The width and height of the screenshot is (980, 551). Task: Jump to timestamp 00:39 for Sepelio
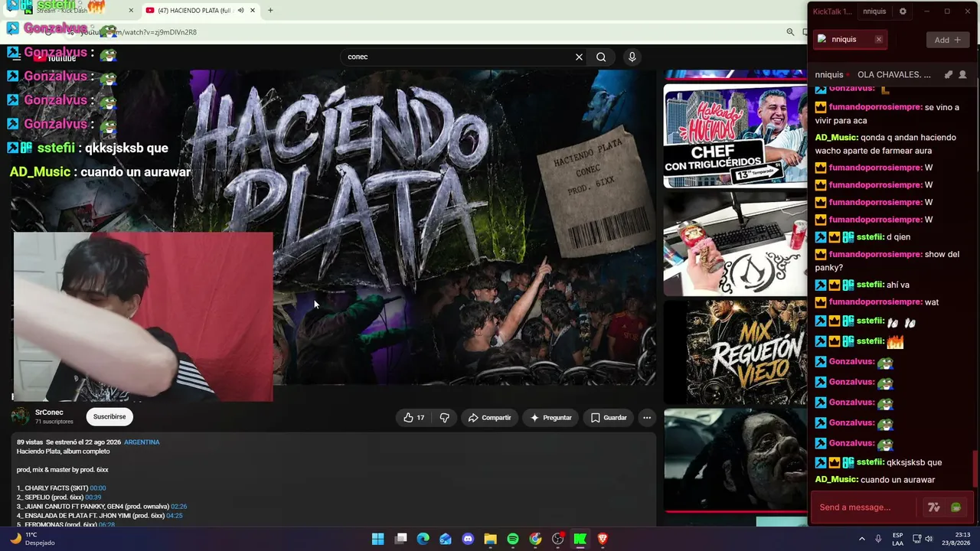[93, 497]
